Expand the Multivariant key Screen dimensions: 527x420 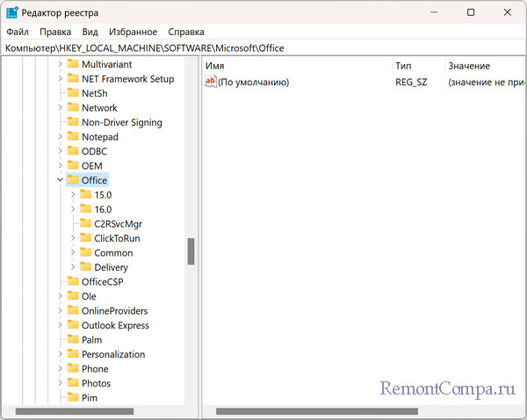(60, 64)
